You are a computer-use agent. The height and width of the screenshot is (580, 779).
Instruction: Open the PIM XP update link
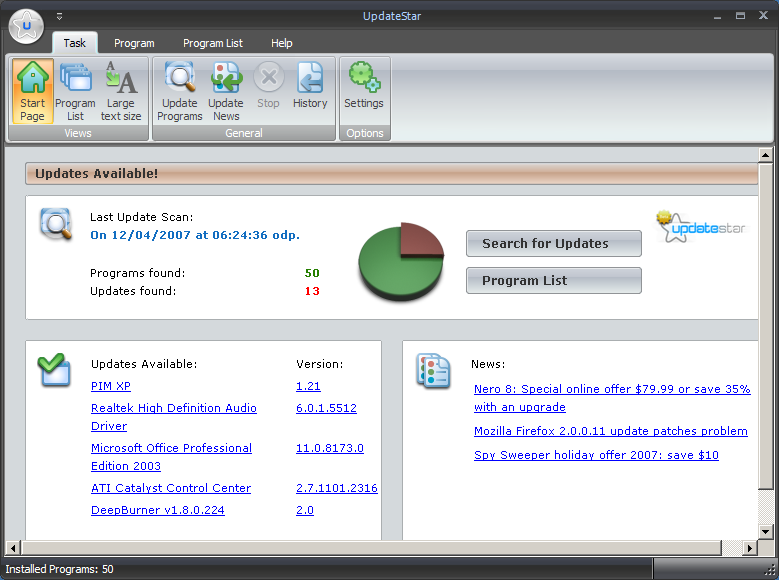click(x=111, y=386)
